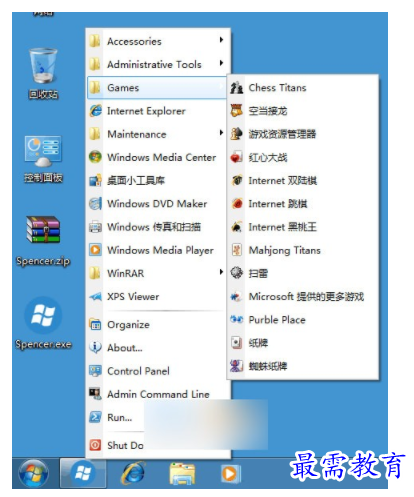Click the 空当接龙 game icon
The image size is (414, 497).
(x=237, y=111)
